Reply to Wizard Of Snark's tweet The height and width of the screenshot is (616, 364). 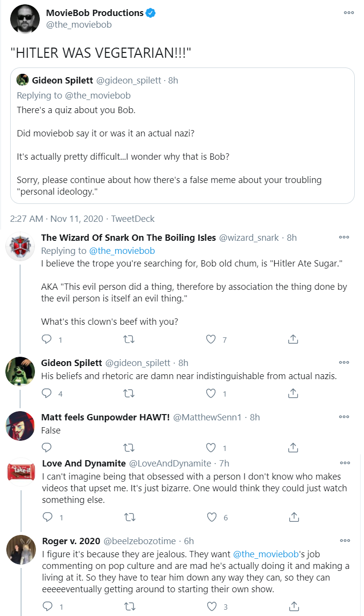47,340
